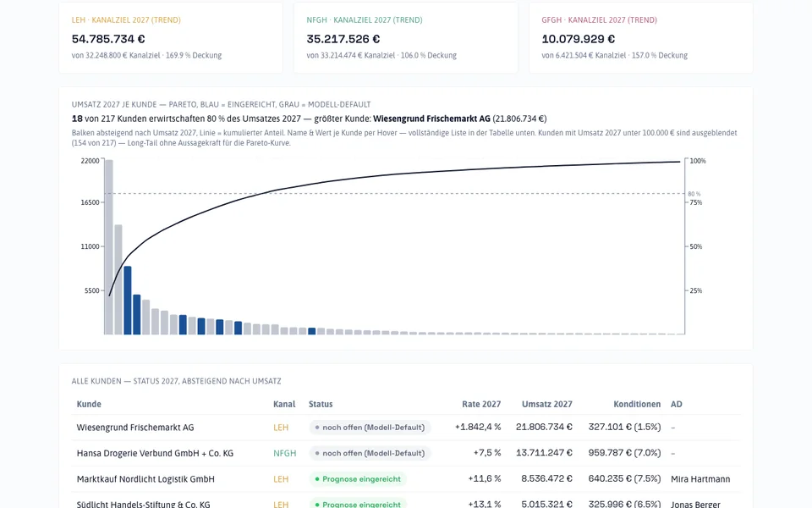
Task: Click the NFGH Kanalziel 2027 card title
Action: click(364, 20)
